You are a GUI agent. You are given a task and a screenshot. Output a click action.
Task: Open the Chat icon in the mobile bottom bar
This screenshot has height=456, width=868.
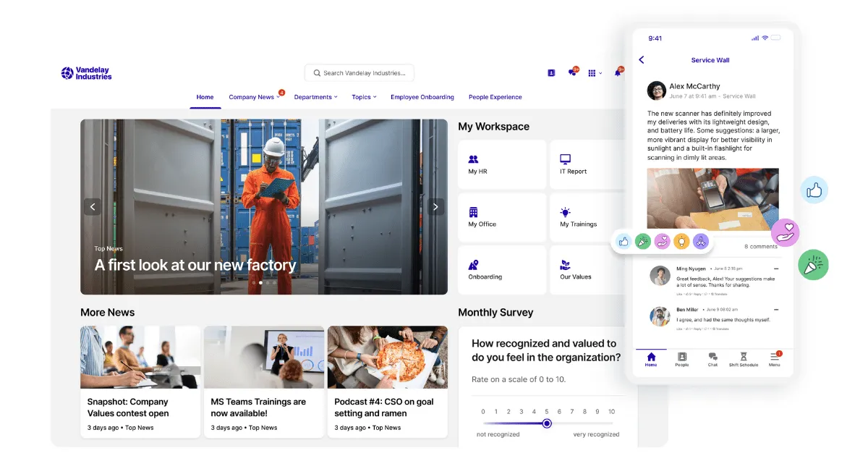click(x=712, y=360)
